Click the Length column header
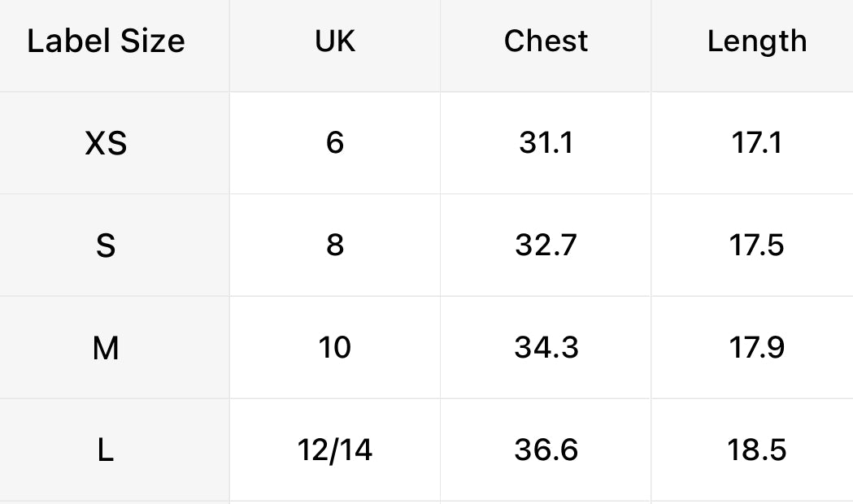The image size is (853, 504). 756,41
